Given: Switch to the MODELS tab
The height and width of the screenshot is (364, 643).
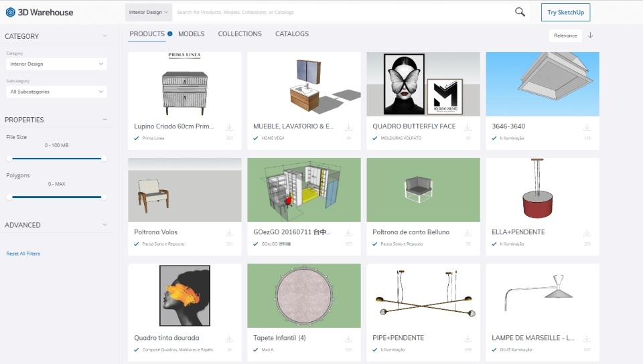Looking at the screenshot, I should point(191,34).
